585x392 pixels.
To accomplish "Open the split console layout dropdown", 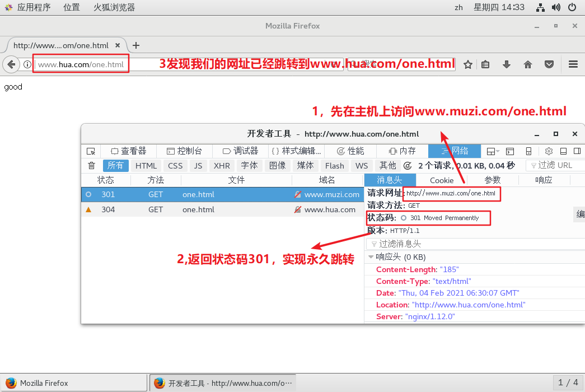I will click(493, 151).
